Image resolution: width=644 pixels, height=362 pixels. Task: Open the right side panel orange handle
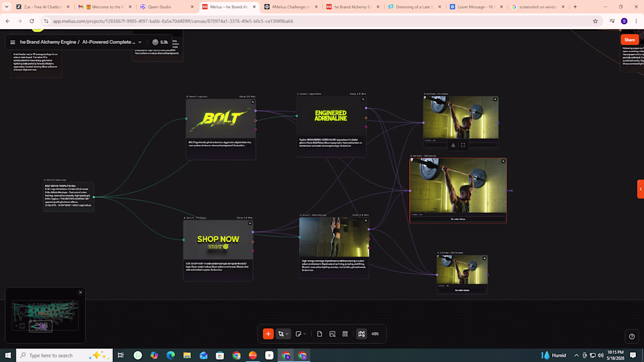tap(640, 189)
